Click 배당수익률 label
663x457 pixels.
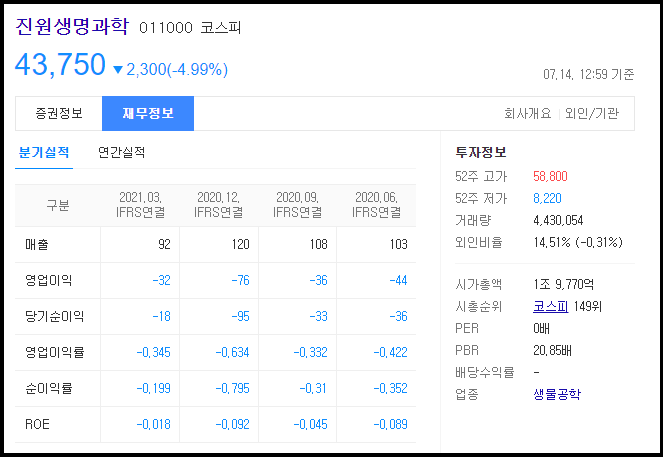click(485, 372)
